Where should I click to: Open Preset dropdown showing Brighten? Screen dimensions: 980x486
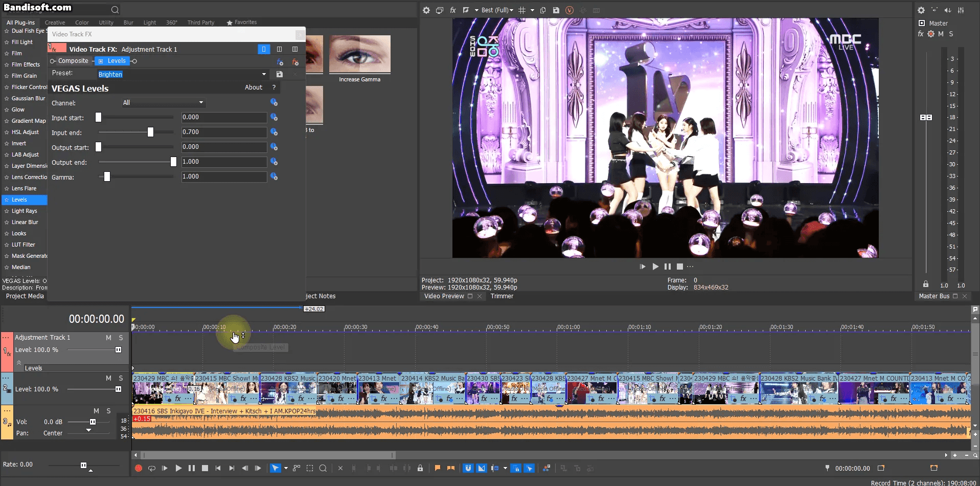183,74
